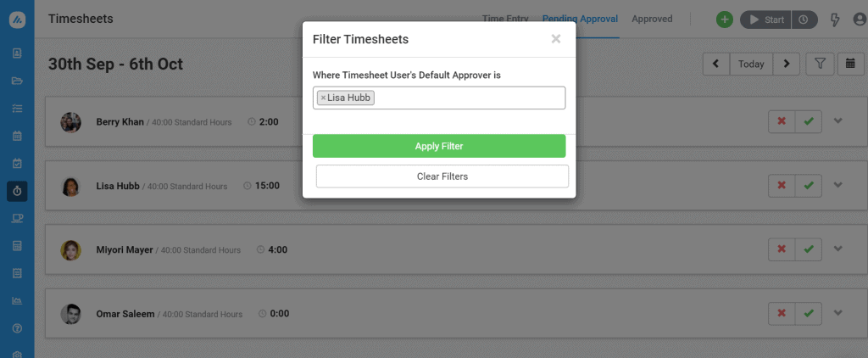Switch to the Approved tab
Image resolution: width=868 pixels, height=358 pixels.
pos(652,19)
